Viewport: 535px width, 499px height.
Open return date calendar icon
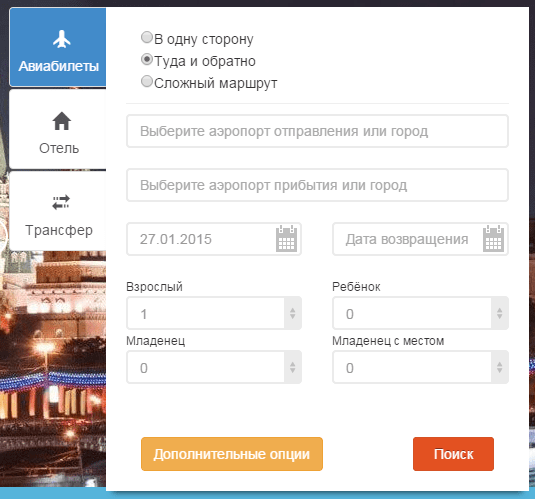pos(493,239)
